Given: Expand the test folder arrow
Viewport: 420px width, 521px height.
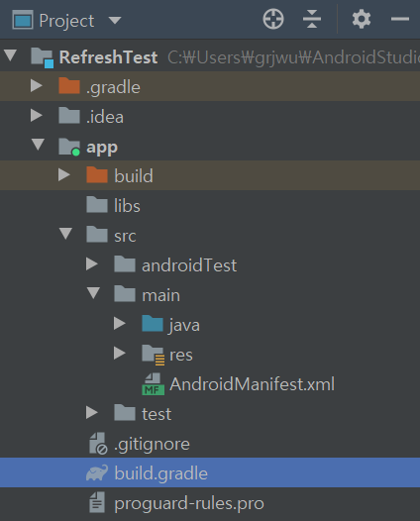Looking at the screenshot, I should [92, 412].
